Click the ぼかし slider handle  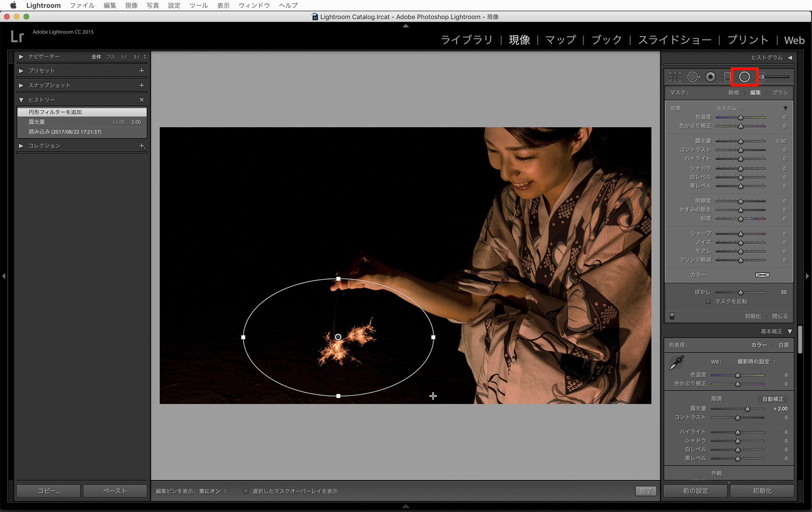tap(740, 292)
